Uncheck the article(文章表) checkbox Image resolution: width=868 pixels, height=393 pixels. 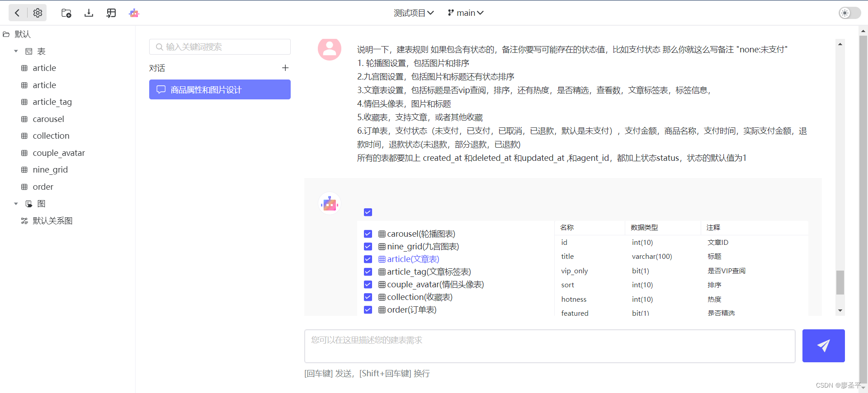(x=368, y=259)
